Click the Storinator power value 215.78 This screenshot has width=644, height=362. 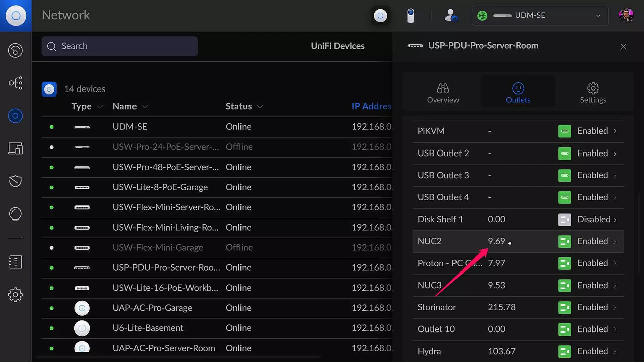(x=501, y=307)
